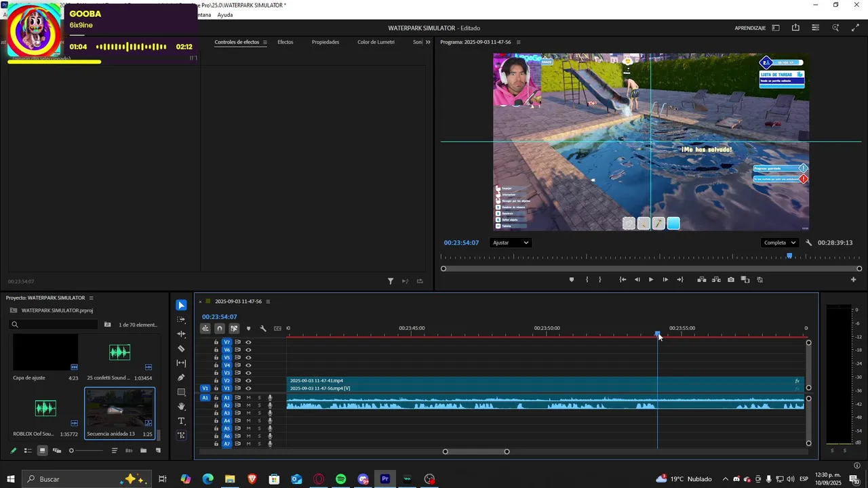
Task: Click the New Bin folder icon
Action: pos(143,451)
